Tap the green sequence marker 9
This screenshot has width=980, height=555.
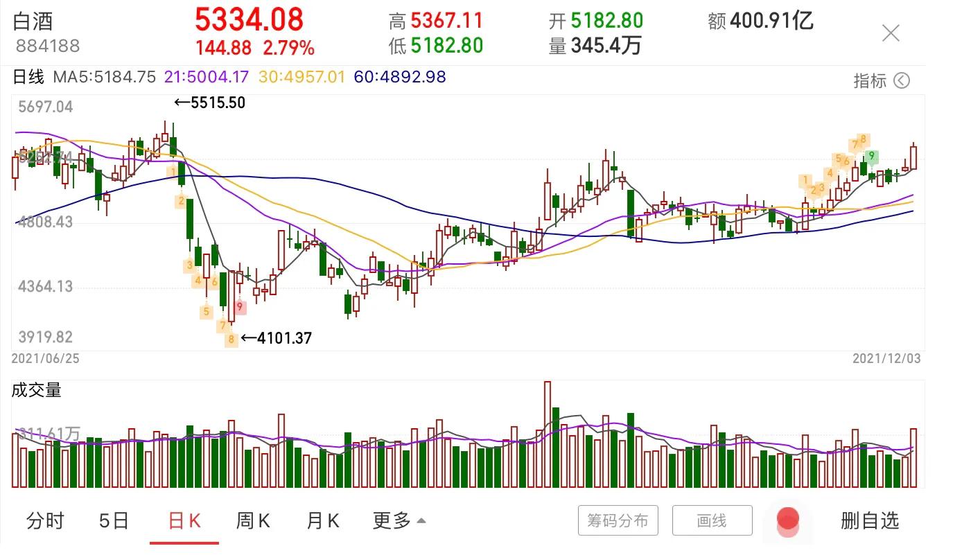click(x=873, y=156)
